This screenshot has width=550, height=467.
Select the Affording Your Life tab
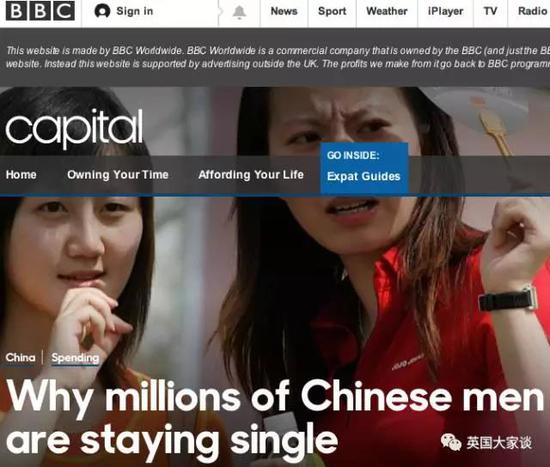(251, 175)
